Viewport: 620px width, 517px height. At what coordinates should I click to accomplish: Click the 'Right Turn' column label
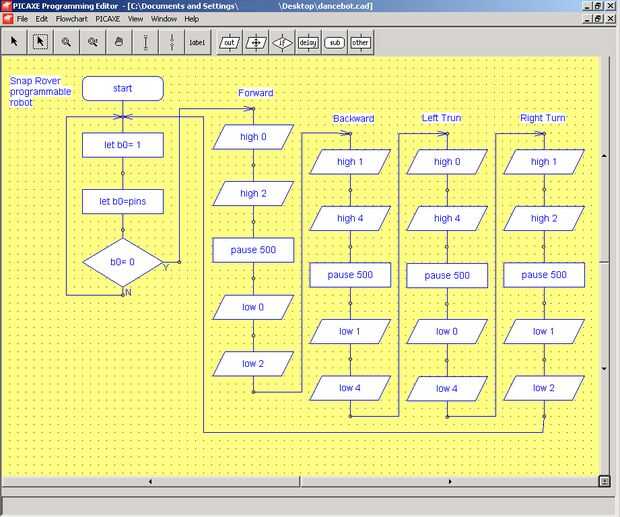(x=542, y=118)
